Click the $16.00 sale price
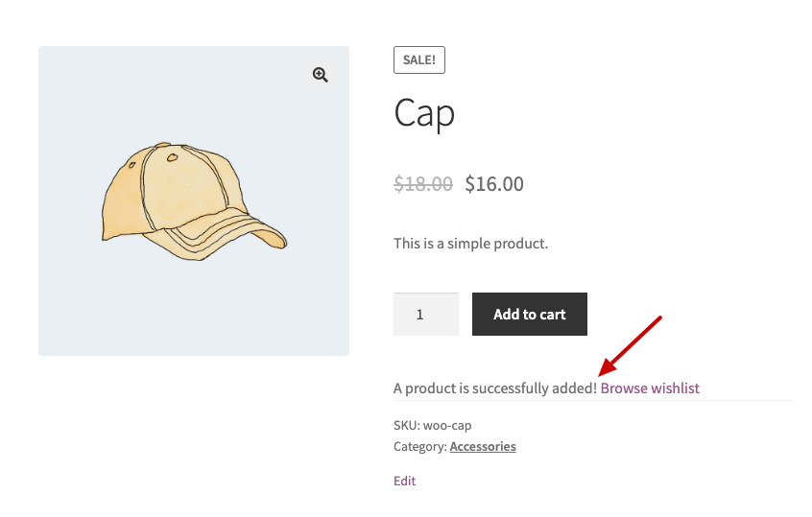Image resolution: width=812 pixels, height=517 pixels. point(494,184)
